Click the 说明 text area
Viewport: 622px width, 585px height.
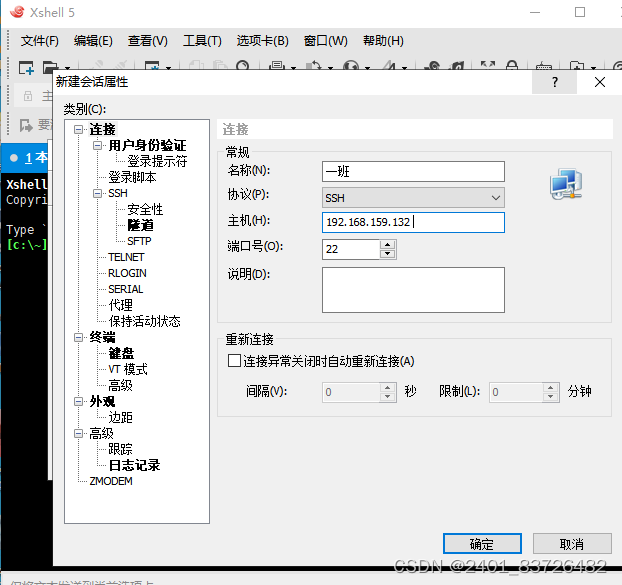click(x=413, y=290)
